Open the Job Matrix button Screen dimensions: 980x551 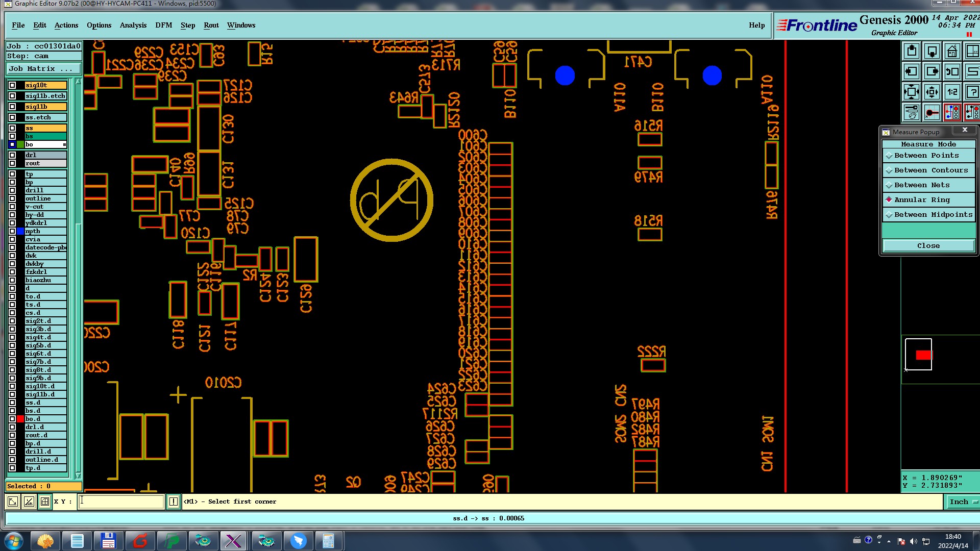coord(43,69)
